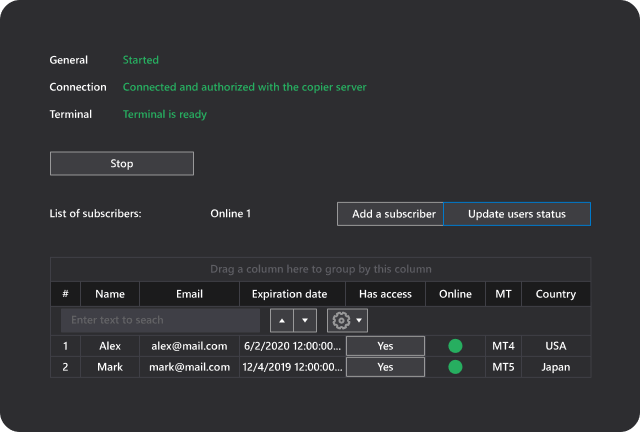
Task: Click the # column header
Action: [x=65, y=294]
